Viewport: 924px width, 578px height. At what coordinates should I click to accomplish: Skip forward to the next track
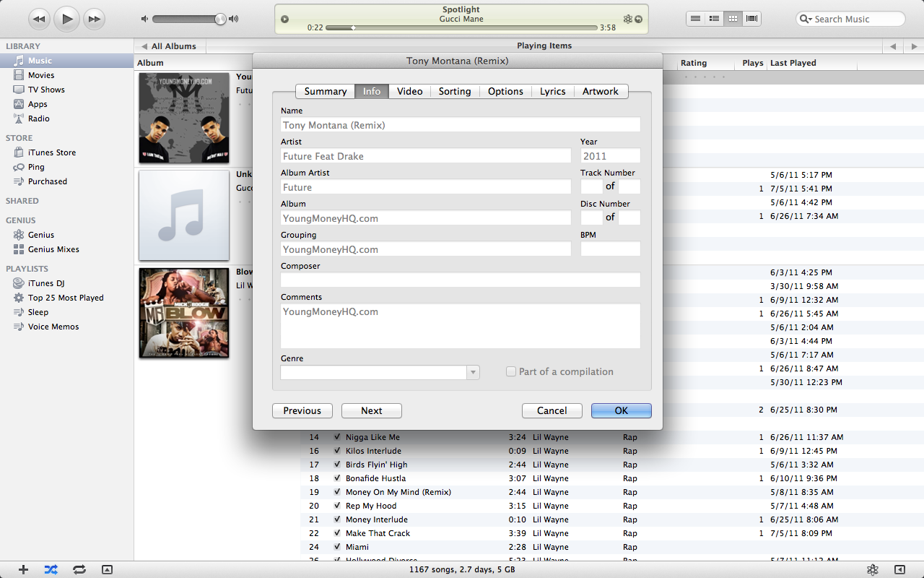[93, 19]
